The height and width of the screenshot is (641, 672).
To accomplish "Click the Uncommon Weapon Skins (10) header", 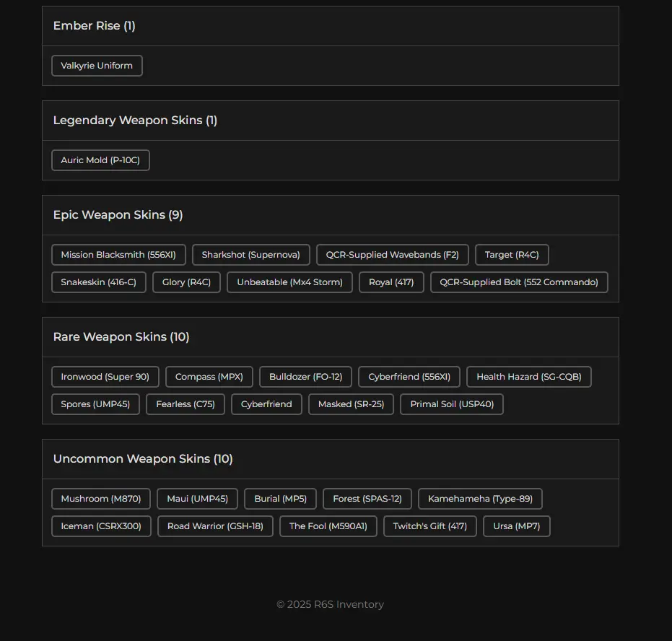I will click(143, 459).
